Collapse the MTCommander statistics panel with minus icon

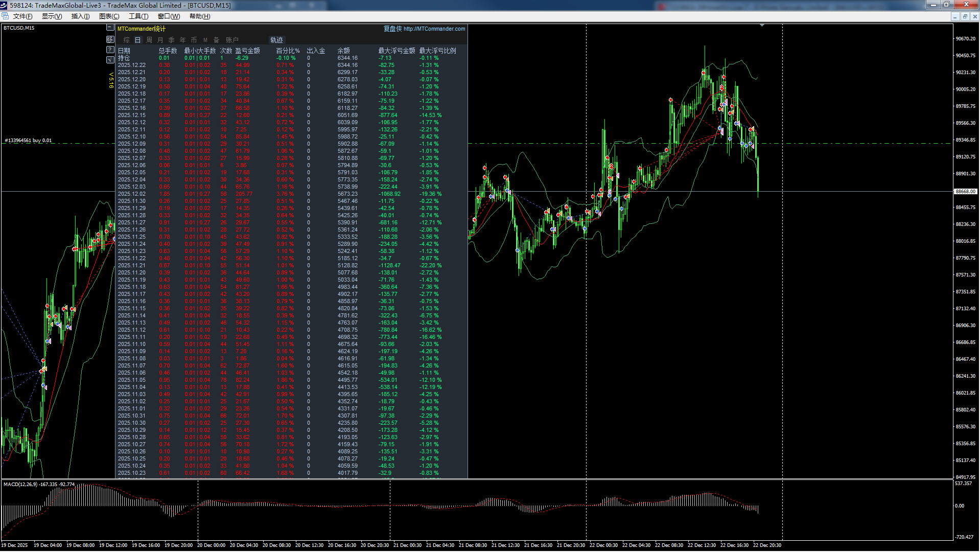point(110,28)
